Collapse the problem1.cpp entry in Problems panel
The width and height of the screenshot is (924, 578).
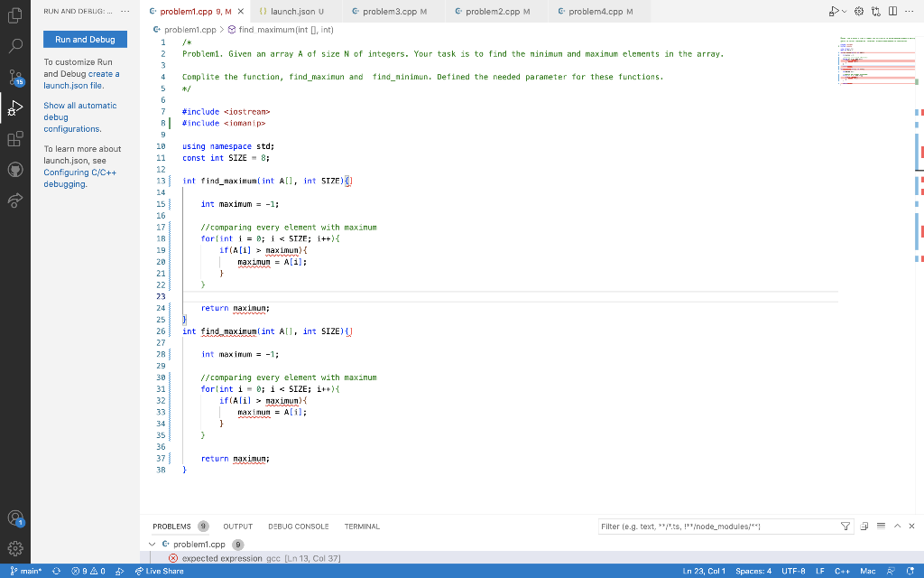153,544
